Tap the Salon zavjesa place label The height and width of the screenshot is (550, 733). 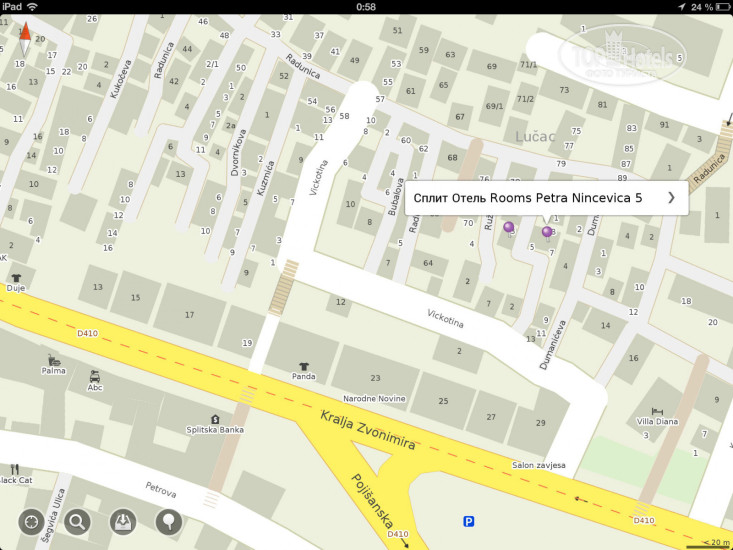tap(539, 465)
